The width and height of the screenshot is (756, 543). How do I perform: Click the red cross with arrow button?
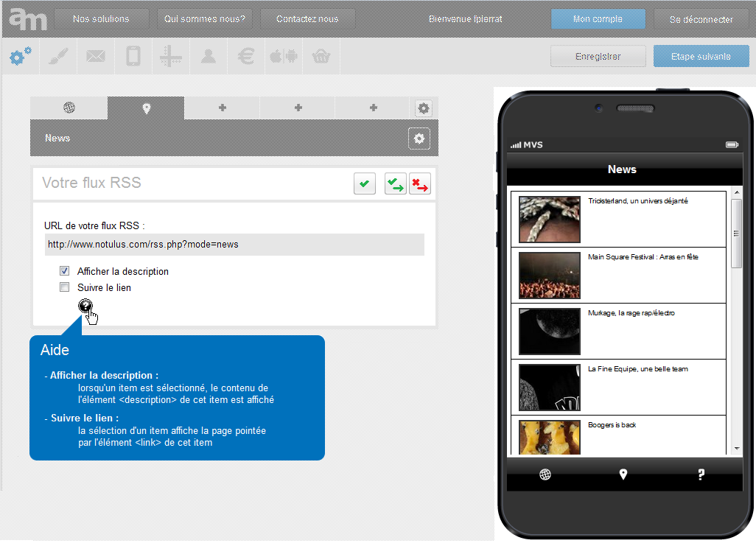point(420,183)
